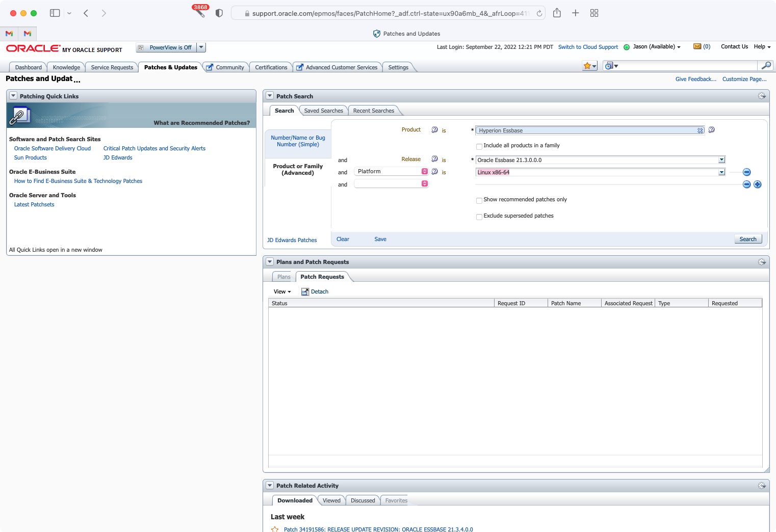Image resolution: width=776 pixels, height=532 pixels.
Task: Open the favorites star menu in the toolbar
Action: click(590, 66)
